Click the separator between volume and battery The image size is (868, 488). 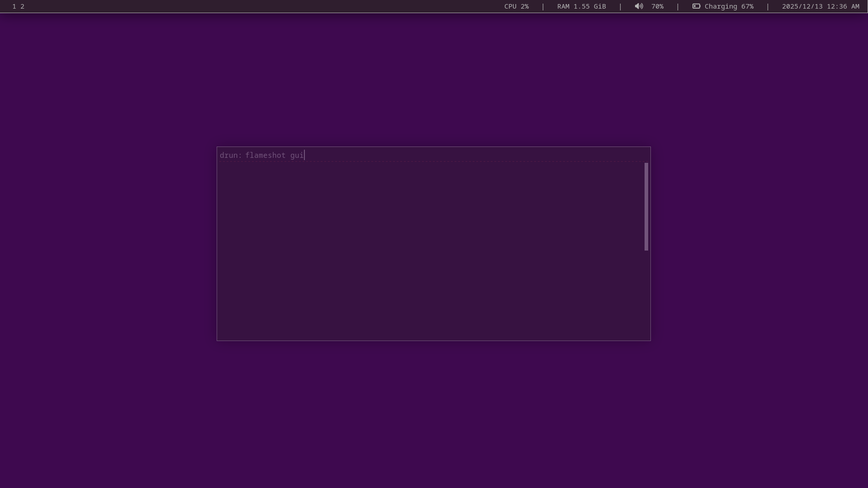click(678, 6)
